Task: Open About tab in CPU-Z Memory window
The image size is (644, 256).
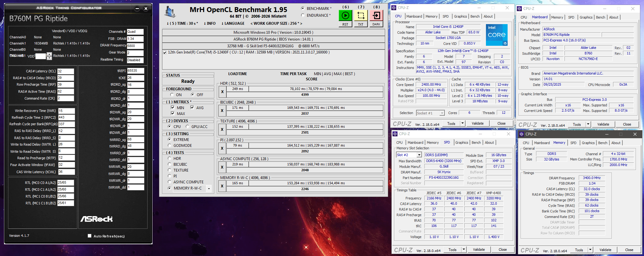Action: 616,143
